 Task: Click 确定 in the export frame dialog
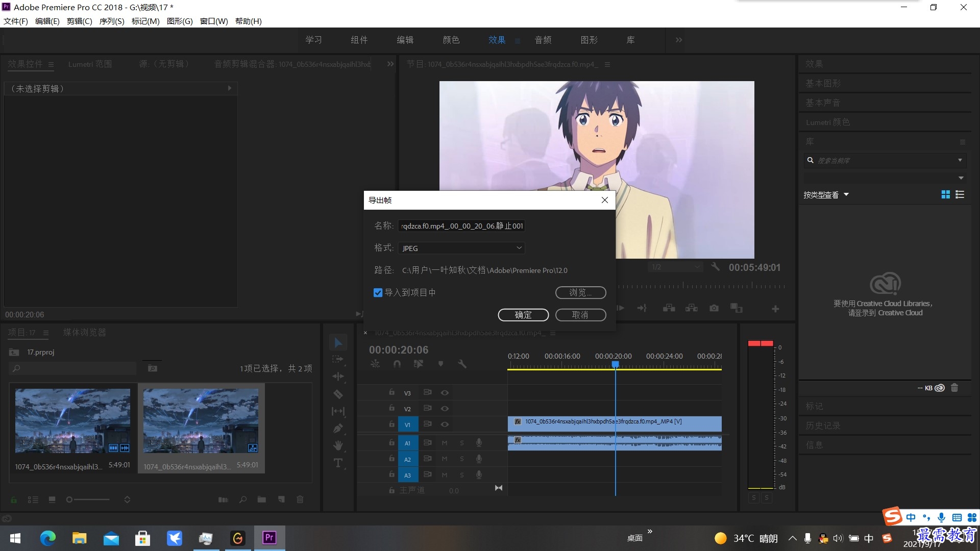pos(523,315)
